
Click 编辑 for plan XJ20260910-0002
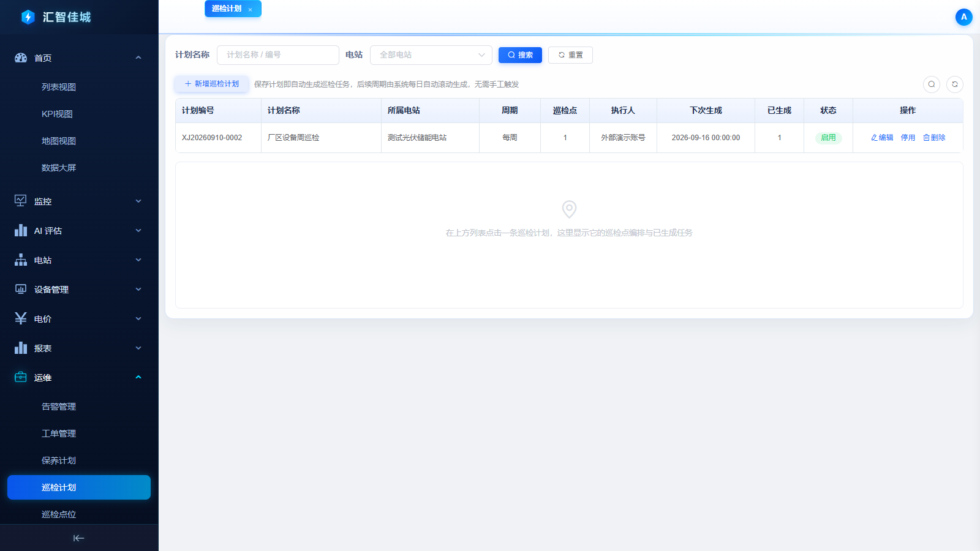point(882,138)
